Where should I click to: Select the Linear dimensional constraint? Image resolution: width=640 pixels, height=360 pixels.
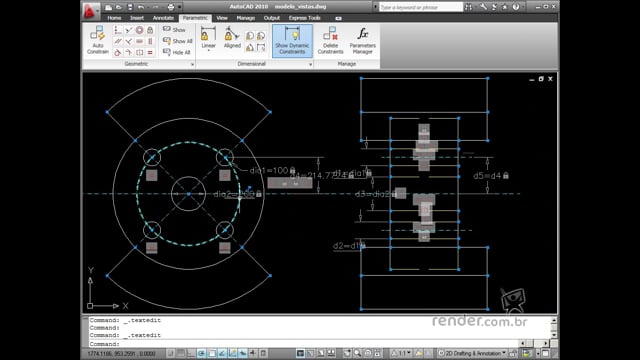point(208,38)
